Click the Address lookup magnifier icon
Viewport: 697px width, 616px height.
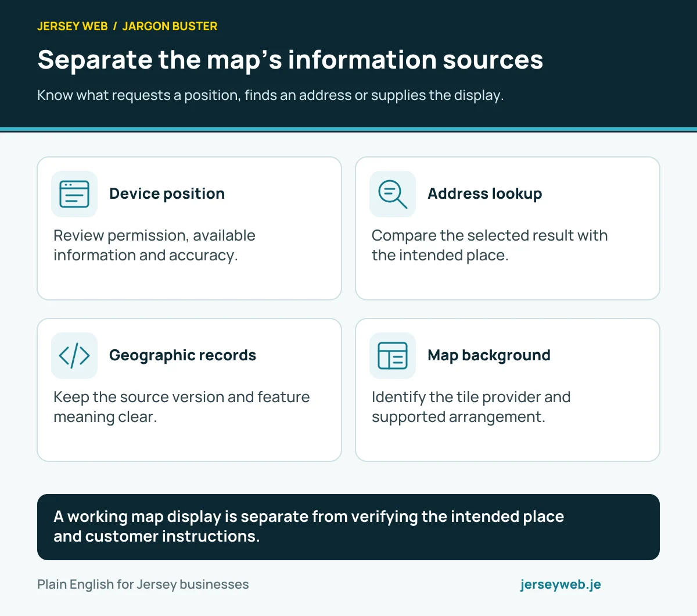393,194
